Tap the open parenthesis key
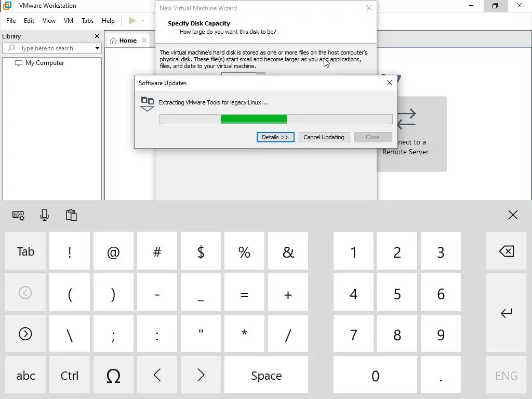This screenshot has height=399, width=532. [x=70, y=292]
